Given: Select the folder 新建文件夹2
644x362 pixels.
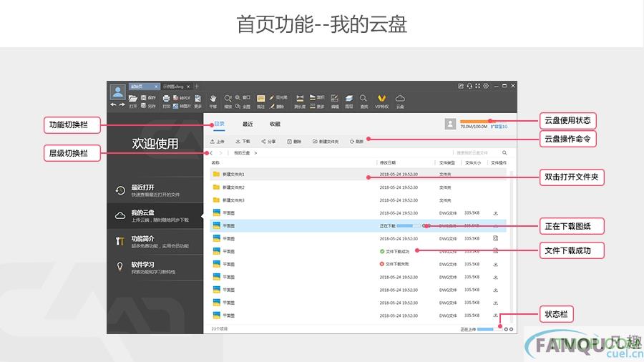Looking at the screenshot, I should [x=358, y=187].
